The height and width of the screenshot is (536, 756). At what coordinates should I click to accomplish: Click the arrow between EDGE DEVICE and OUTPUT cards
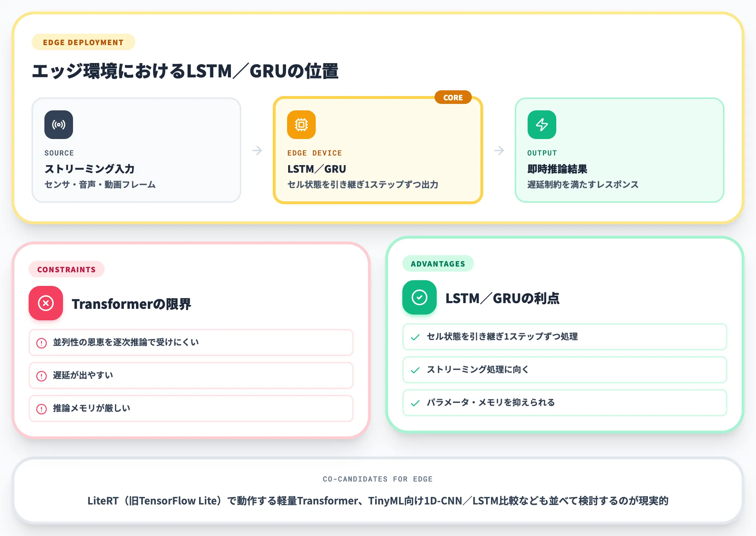coord(499,150)
